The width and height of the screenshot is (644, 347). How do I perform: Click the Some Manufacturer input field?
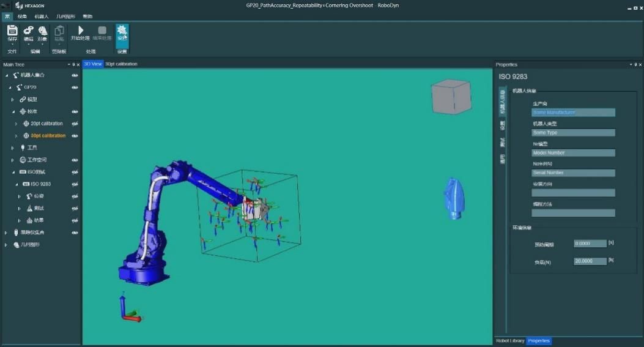573,112
